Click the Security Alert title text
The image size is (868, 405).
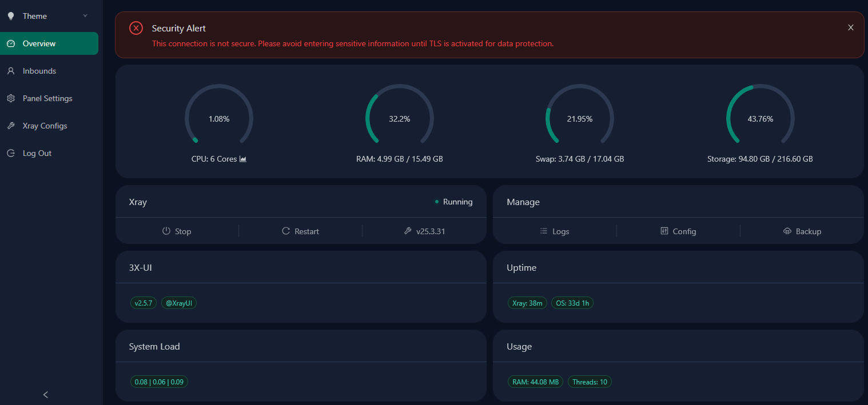pyautogui.click(x=179, y=28)
